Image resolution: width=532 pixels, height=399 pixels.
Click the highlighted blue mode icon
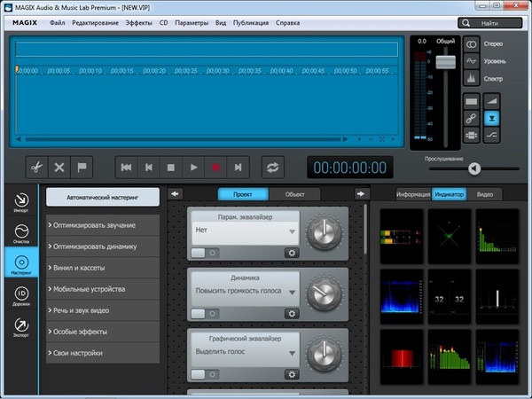pyautogui.click(x=491, y=119)
